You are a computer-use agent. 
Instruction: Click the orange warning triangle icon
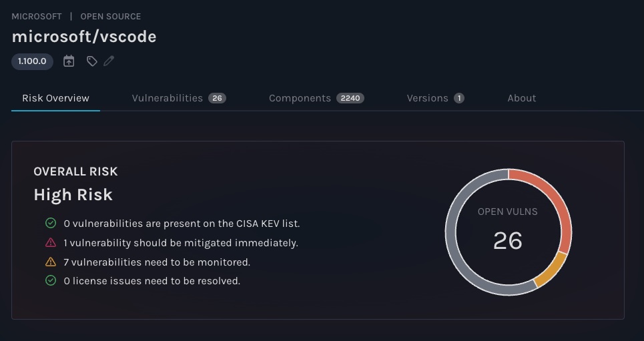pyautogui.click(x=51, y=262)
